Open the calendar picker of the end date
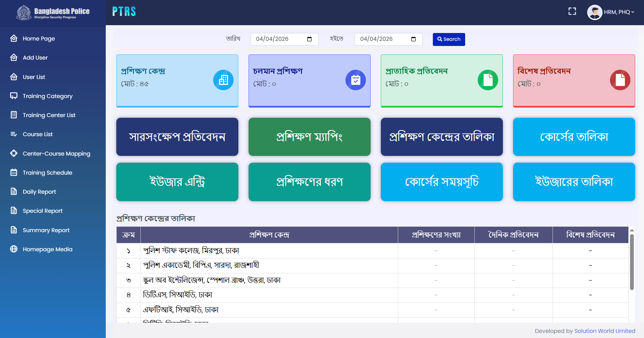The image size is (644, 338). coord(413,39)
